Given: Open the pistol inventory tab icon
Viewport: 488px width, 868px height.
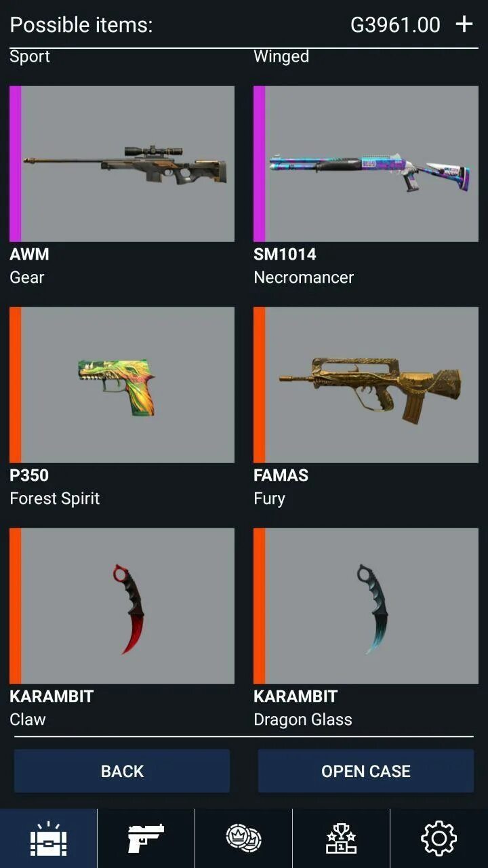Looking at the screenshot, I should coord(146,838).
